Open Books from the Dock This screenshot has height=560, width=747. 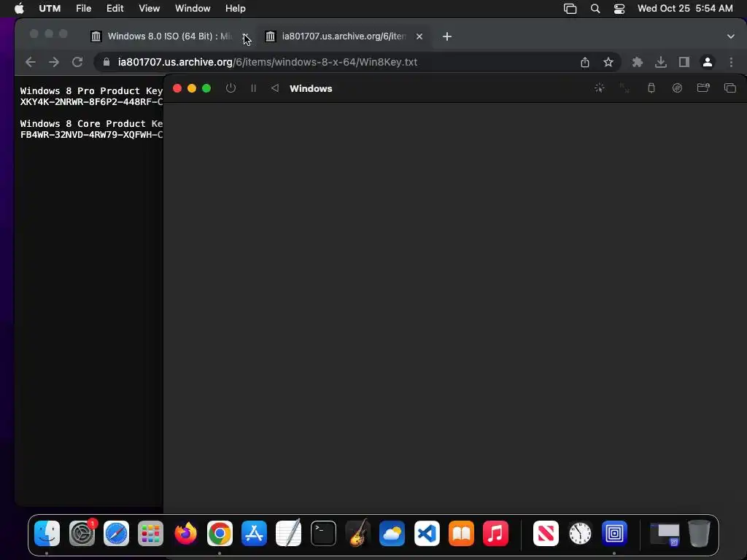461,533
